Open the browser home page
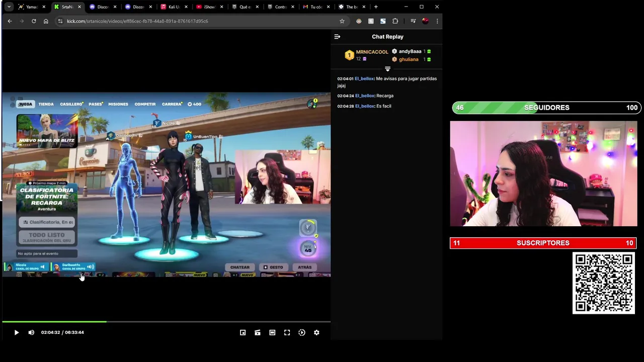 46,21
